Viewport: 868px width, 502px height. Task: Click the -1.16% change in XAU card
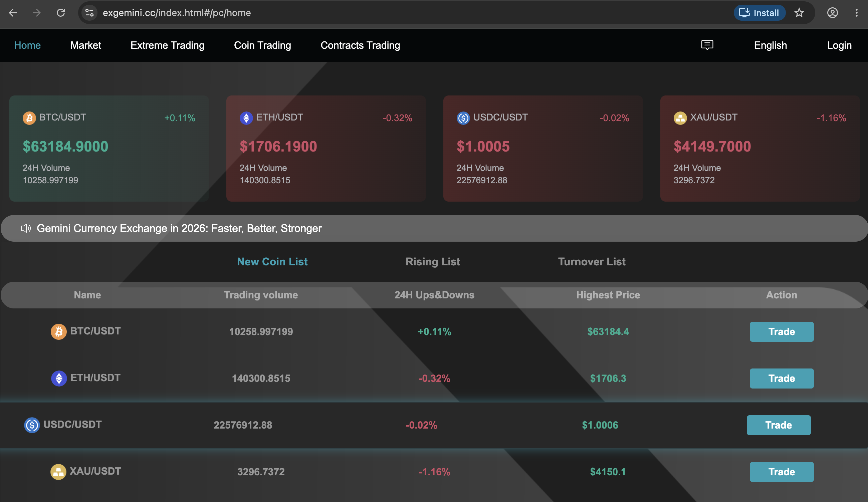coord(832,118)
